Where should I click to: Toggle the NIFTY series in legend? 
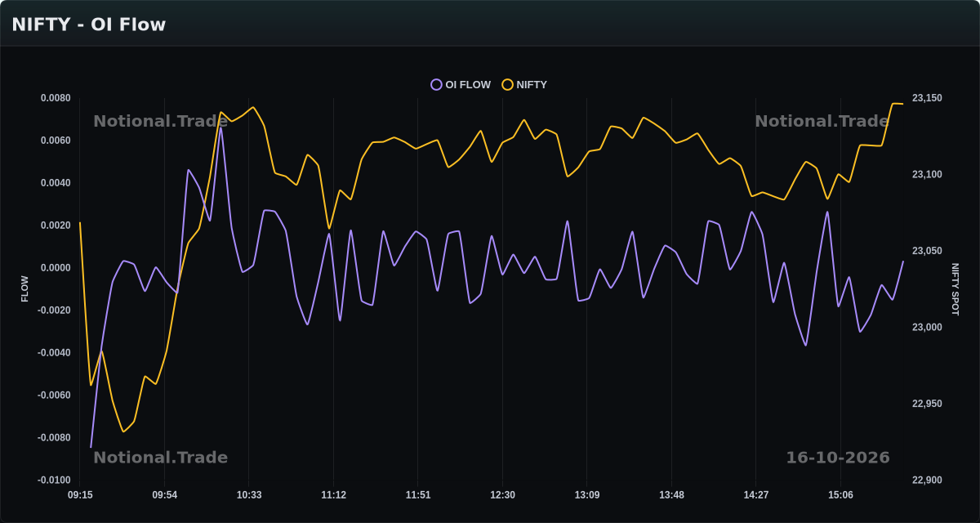(524, 85)
